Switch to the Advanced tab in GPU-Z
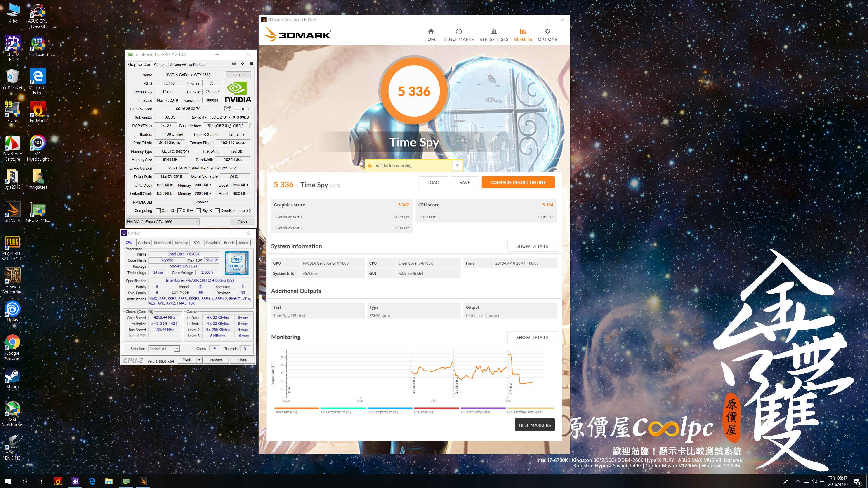 178,65
